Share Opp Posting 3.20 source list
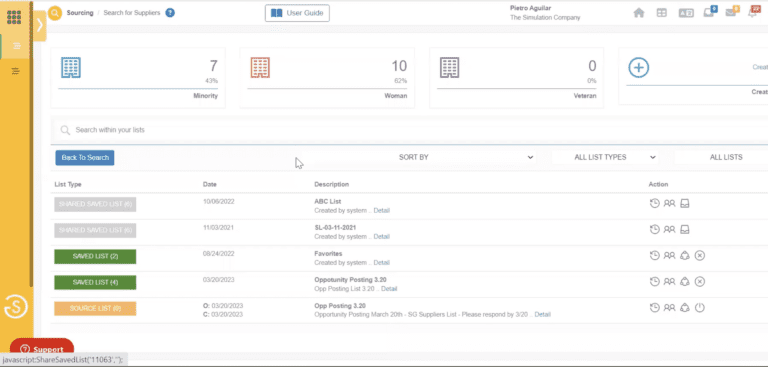 click(x=670, y=308)
